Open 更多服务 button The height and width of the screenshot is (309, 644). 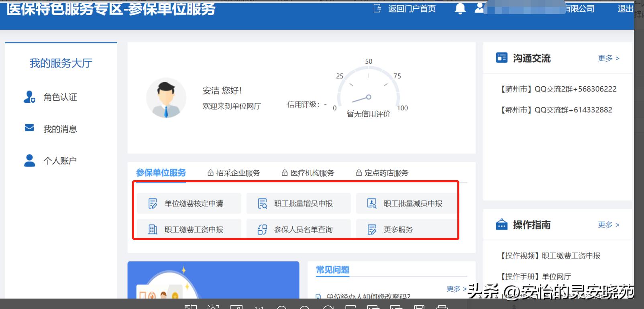pyautogui.click(x=406, y=229)
